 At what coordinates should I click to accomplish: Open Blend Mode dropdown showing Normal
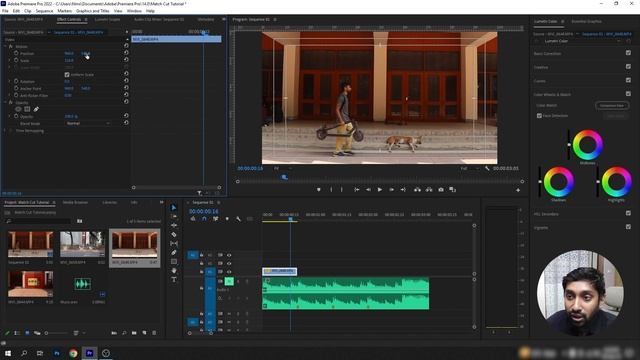pos(88,123)
